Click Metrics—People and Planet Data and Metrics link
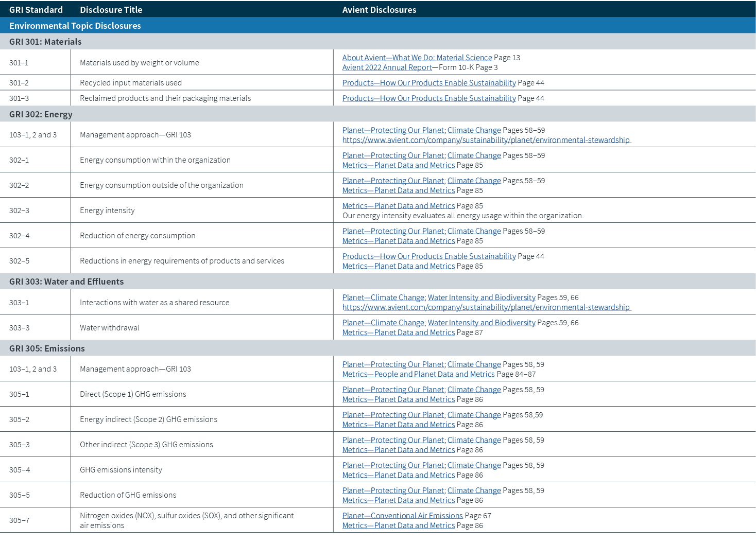 [418, 374]
